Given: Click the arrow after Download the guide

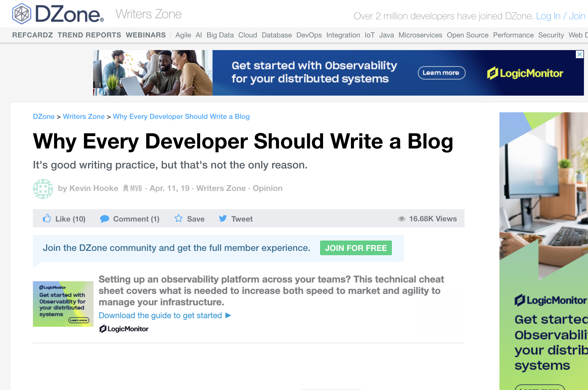Looking at the screenshot, I should [228, 315].
